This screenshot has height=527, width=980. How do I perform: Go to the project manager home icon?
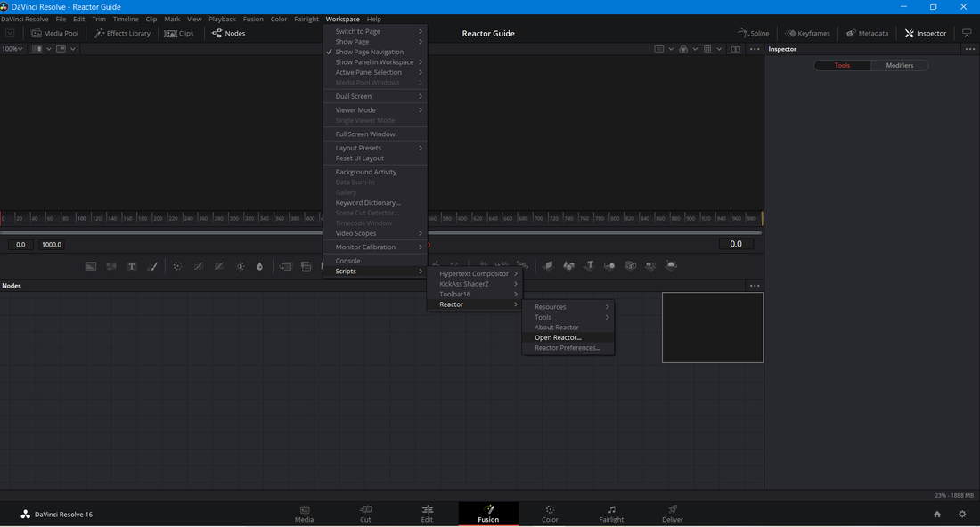tap(937, 514)
